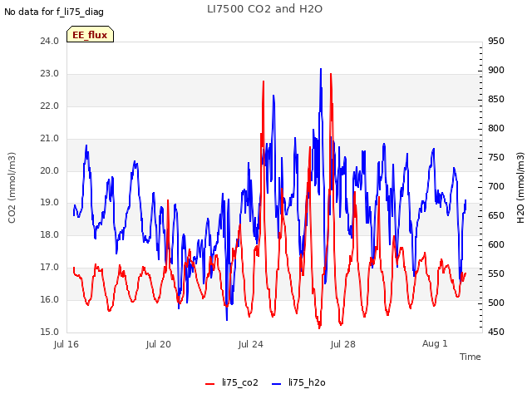The width and height of the screenshot is (532, 399).
Task: Click the Time axis label
Action: (x=470, y=357)
